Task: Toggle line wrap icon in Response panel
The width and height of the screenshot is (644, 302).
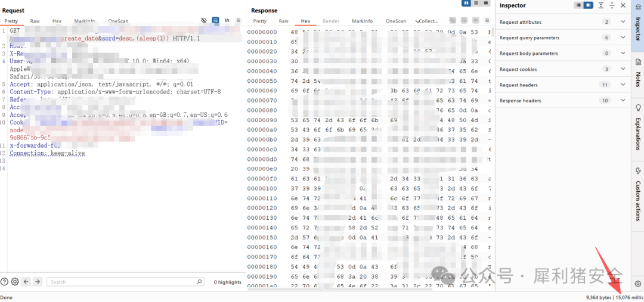Action: [464, 20]
